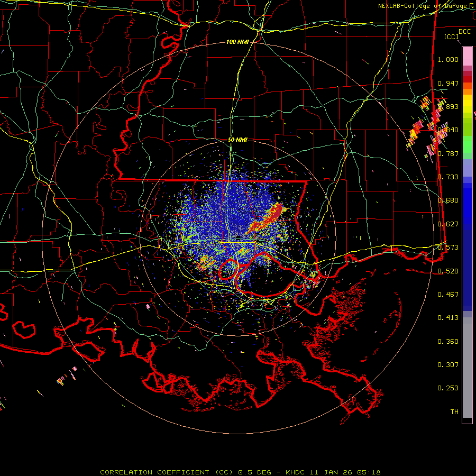The height and width of the screenshot is (476, 476).
Task: Select the 0.520 value on the CC scale
Action: [448, 271]
